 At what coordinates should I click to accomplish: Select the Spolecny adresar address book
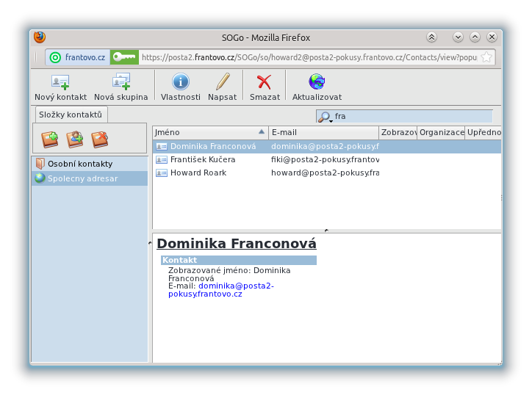tap(82, 178)
